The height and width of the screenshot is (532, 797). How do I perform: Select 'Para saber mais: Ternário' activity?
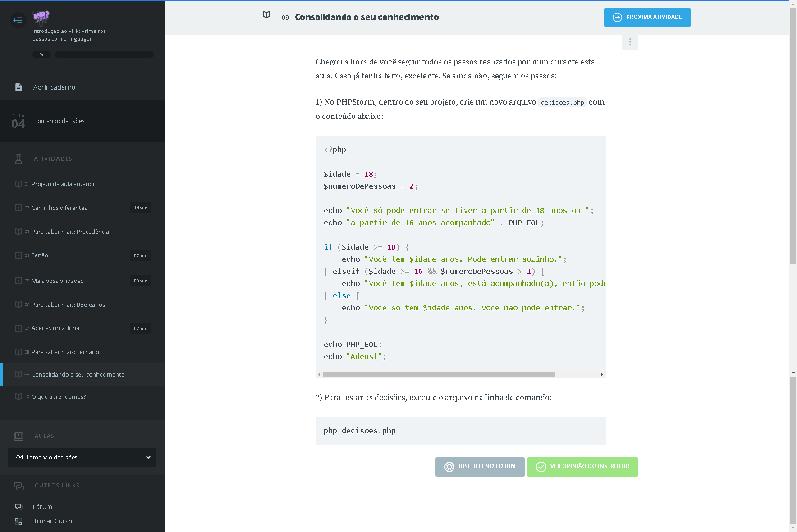tap(65, 352)
